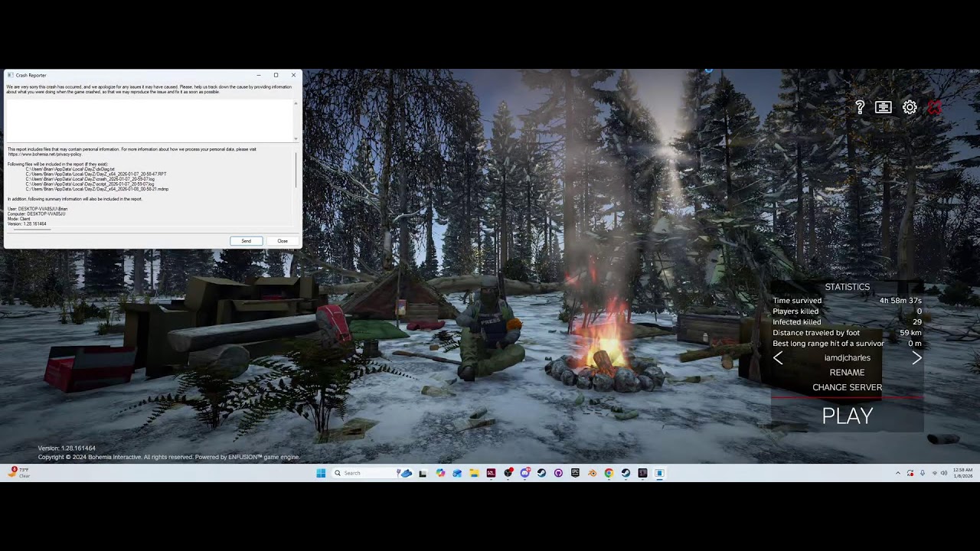
Task: Go to next character with right arrow
Action: [x=916, y=358]
